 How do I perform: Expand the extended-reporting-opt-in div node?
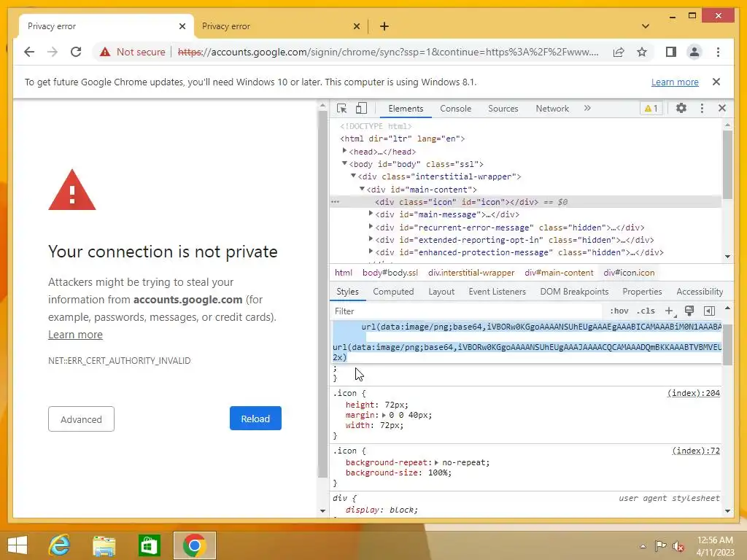click(371, 239)
